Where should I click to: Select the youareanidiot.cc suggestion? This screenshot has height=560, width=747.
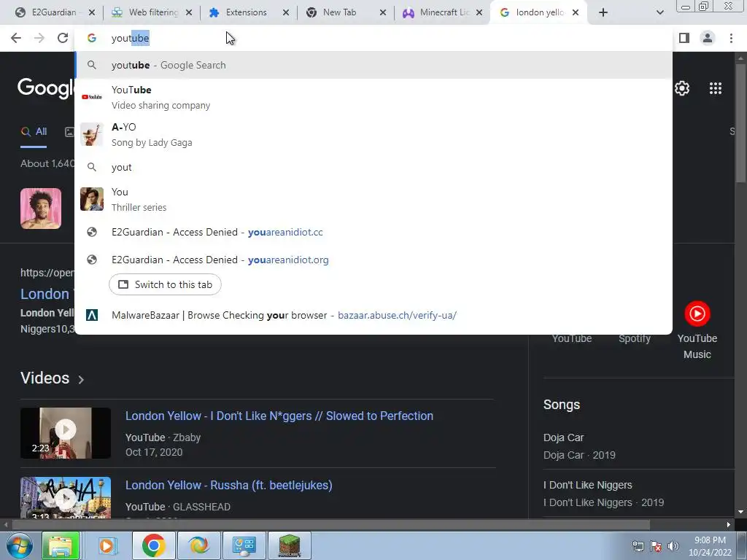click(x=374, y=232)
